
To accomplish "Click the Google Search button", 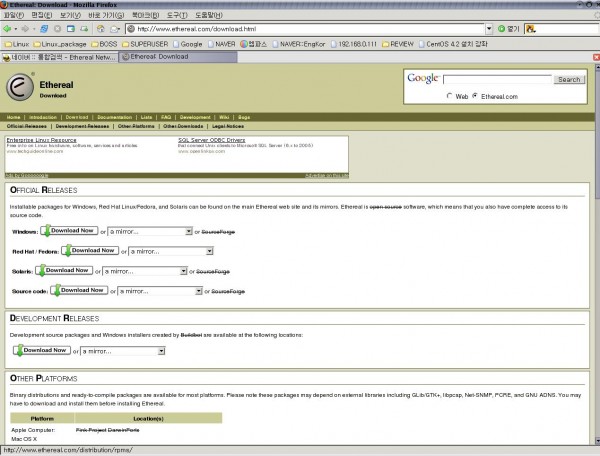I will click(569, 80).
